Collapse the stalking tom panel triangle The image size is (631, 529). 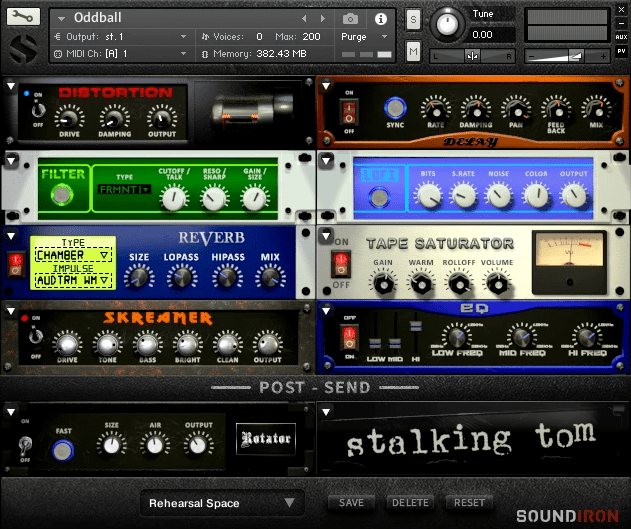pos(326,412)
